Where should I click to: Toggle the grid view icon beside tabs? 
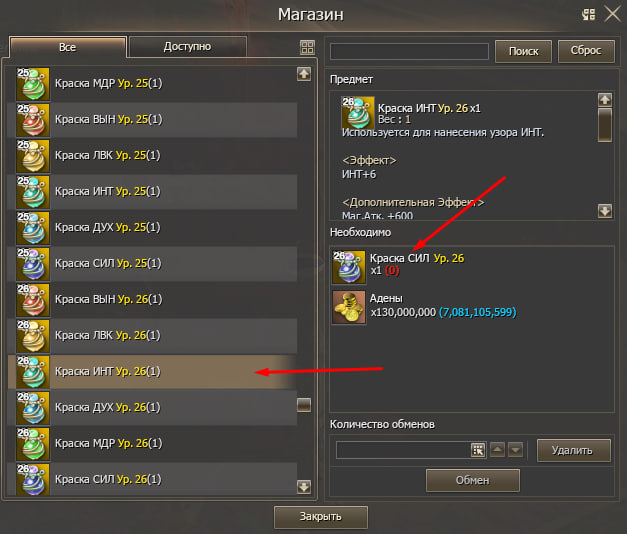[x=307, y=47]
